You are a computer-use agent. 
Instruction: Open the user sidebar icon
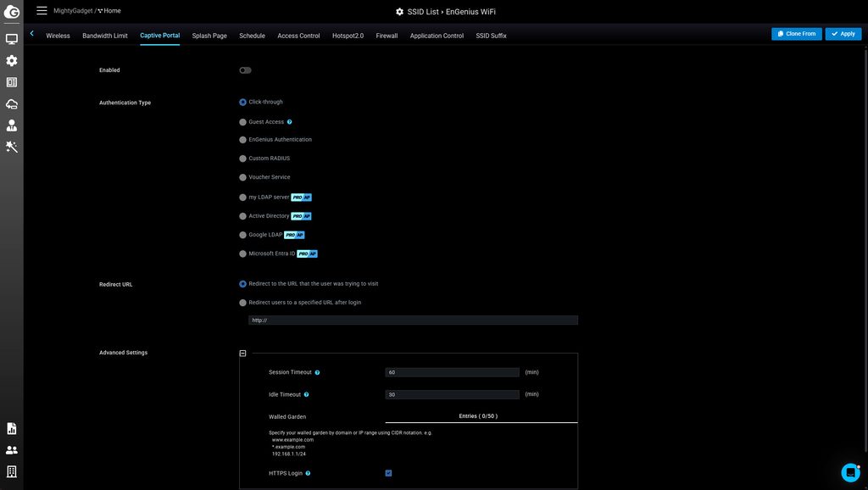tap(12, 125)
